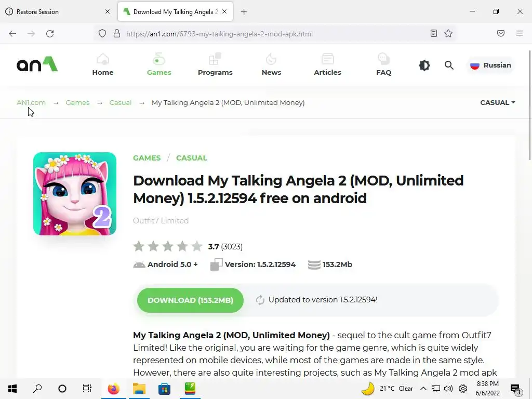Toggle reader view icon
The height and width of the screenshot is (399, 532).
[x=434, y=33]
